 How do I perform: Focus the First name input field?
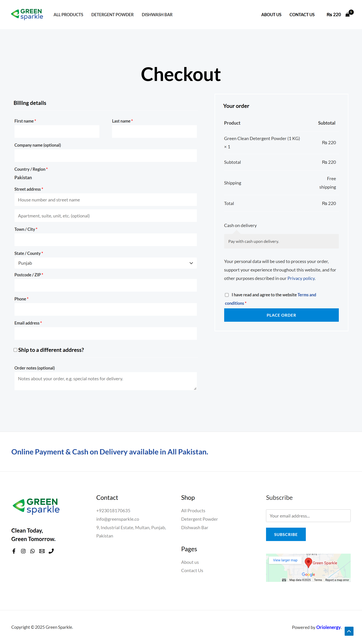pyautogui.click(x=57, y=132)
